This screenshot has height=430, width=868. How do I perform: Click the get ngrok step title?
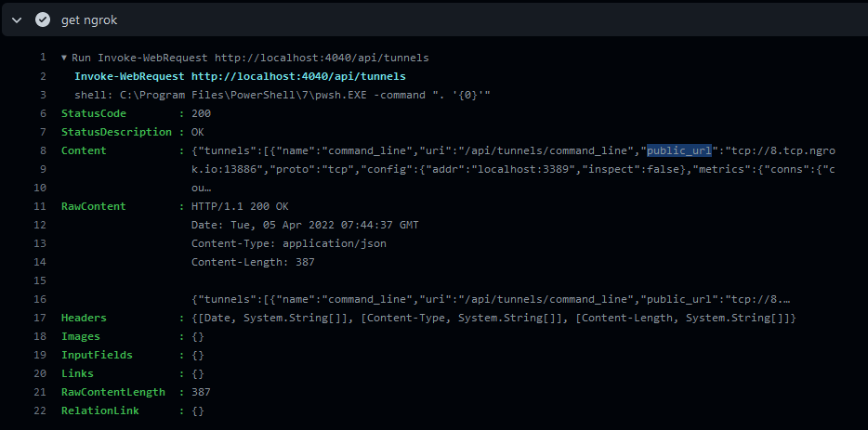(x=89, y=20)
